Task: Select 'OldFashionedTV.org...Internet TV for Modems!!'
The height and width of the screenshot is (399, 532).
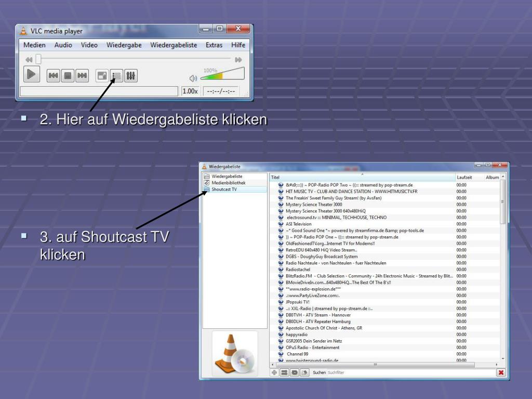Action: (330, 243)
